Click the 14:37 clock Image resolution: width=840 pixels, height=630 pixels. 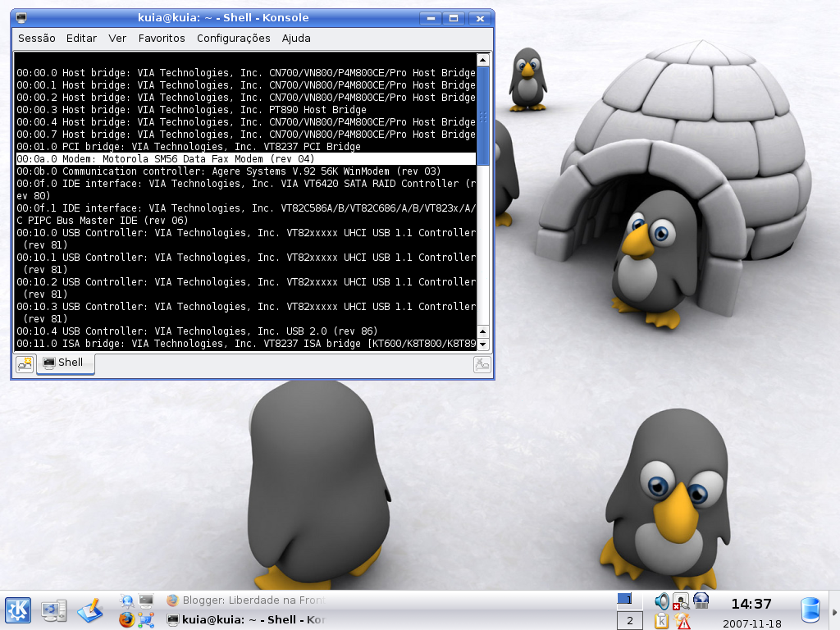point(751,604)
